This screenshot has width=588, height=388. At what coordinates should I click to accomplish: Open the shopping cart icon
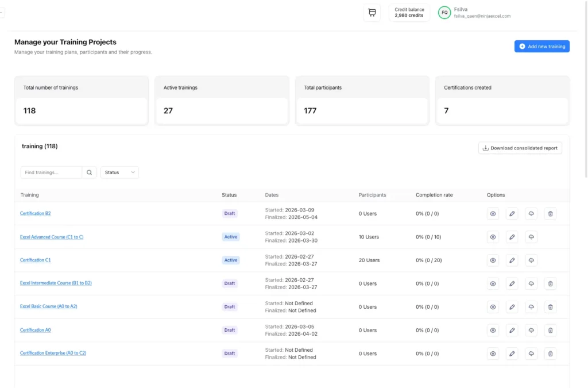coord(372,13)
